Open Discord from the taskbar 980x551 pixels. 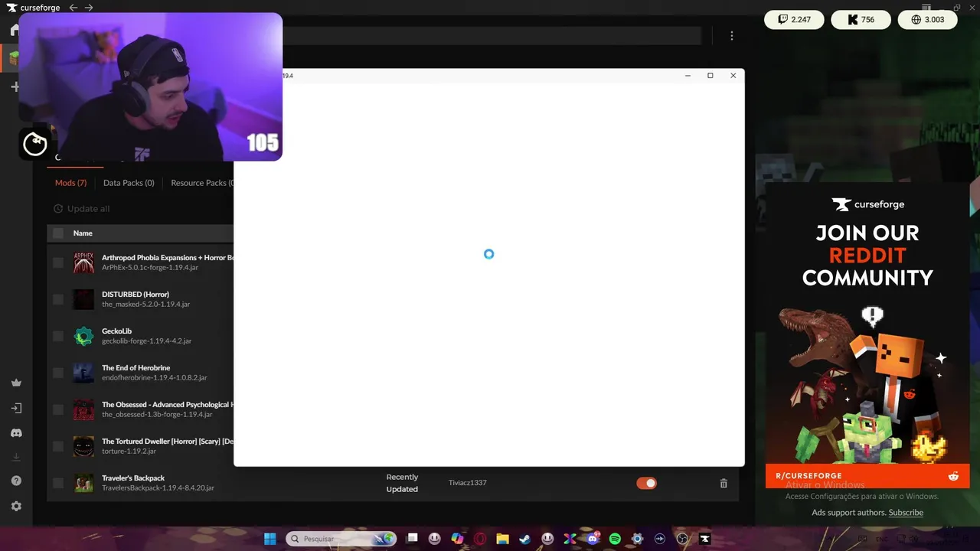(592, 539)
